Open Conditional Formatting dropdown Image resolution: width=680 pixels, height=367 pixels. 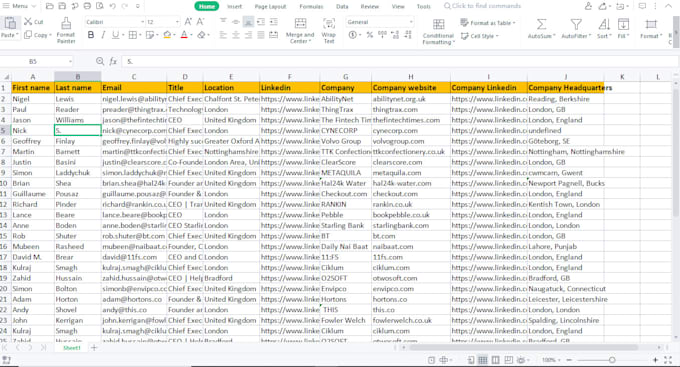(x=438, y=39)
